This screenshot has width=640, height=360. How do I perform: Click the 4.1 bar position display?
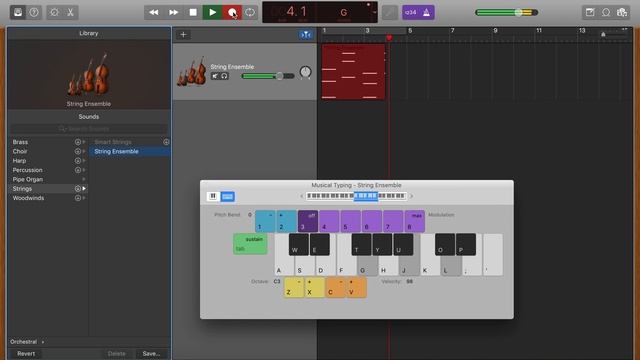(x=296, y=11)
